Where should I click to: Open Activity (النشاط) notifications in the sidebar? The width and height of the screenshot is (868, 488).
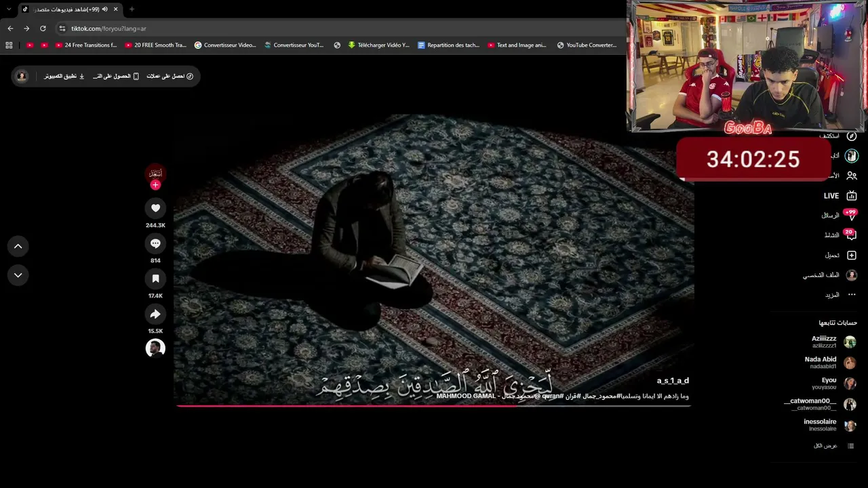pos(840,235)
